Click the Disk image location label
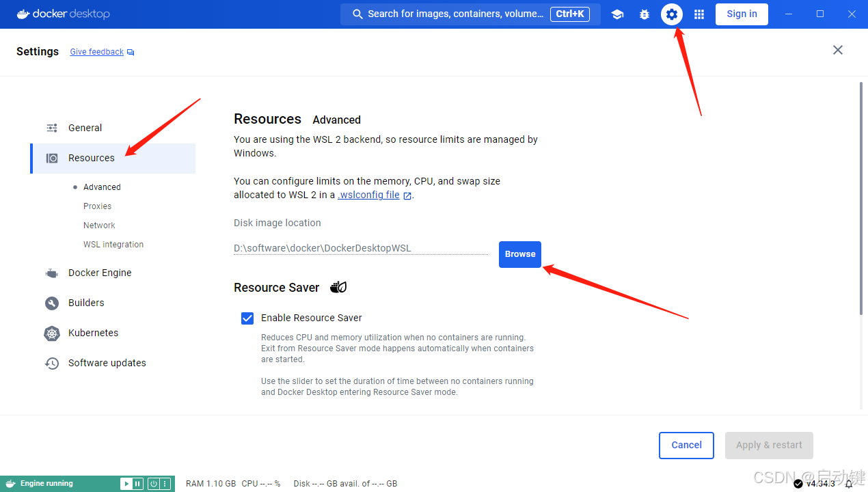This screenshot has height=492, width=868. click(x=277, y=223)
